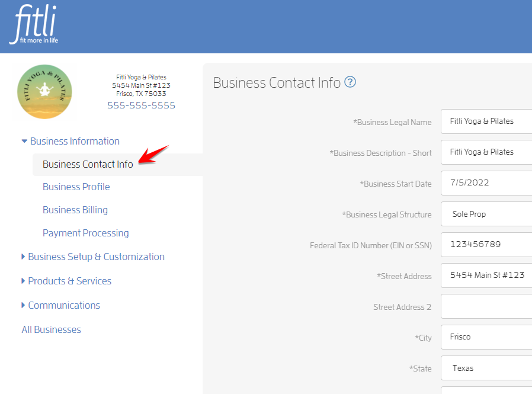This screenshot has height=394, width=532.
Task: Click the *State label
Action: [421, 369]
